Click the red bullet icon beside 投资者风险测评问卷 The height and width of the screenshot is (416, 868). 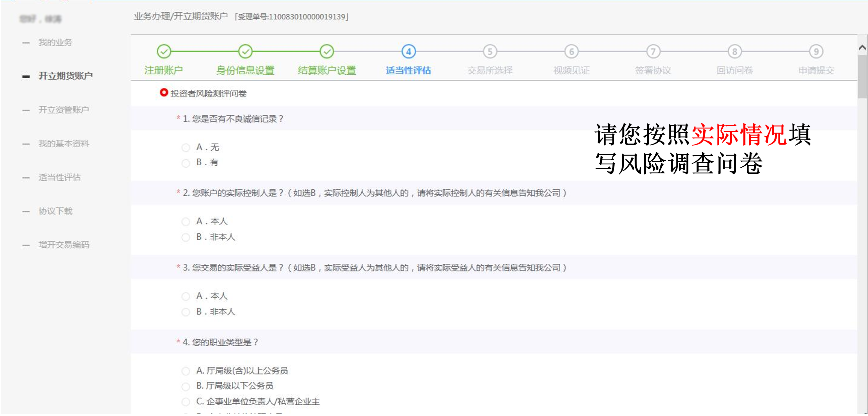click(164, 92)
